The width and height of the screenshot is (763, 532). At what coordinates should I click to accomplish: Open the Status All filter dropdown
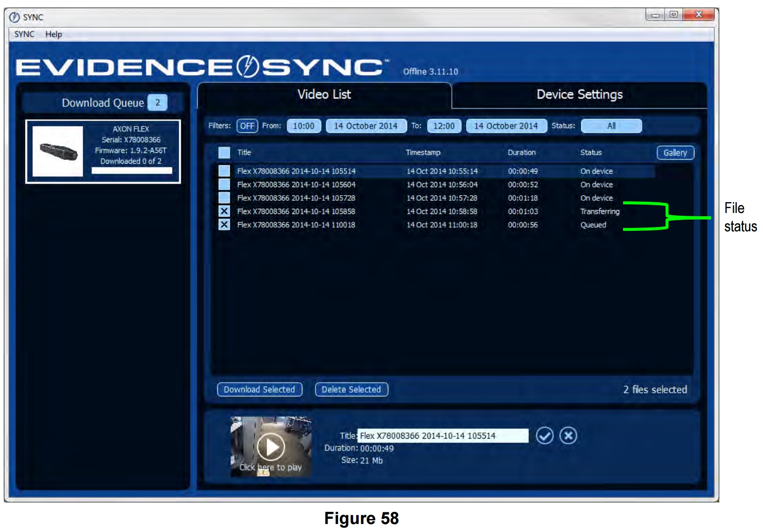point(612,126)
